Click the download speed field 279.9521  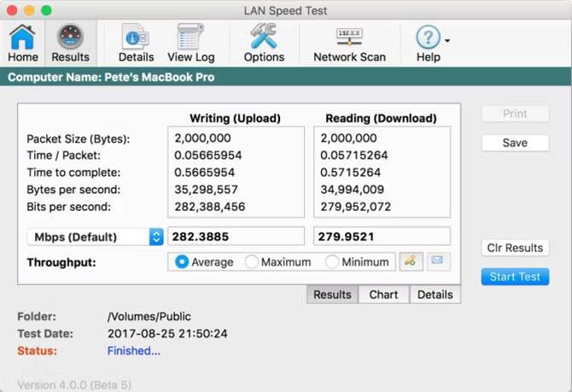(382, 237)
